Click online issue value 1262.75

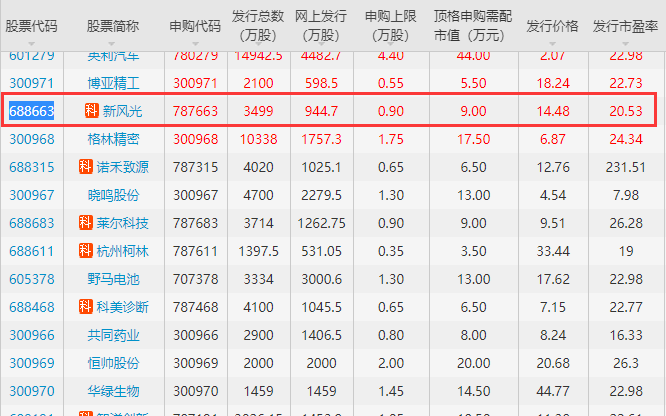click(x=321, y=224)
